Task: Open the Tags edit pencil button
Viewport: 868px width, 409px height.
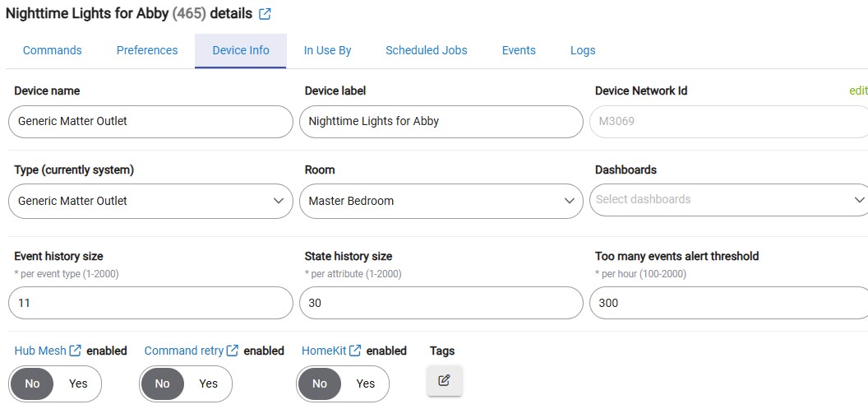Action: [444, 381]
